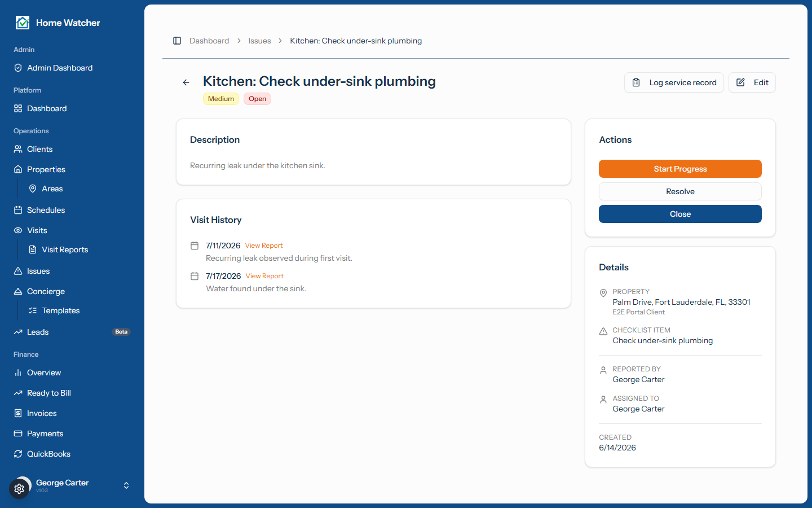Click the Beta badge next to Leads
The height and width of the screenshot is (508, 812).
[121, 332]
